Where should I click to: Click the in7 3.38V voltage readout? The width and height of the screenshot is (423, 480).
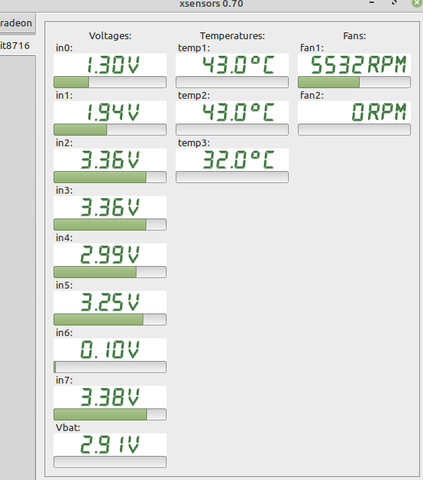pyautogui.click(x=110, y=397)
